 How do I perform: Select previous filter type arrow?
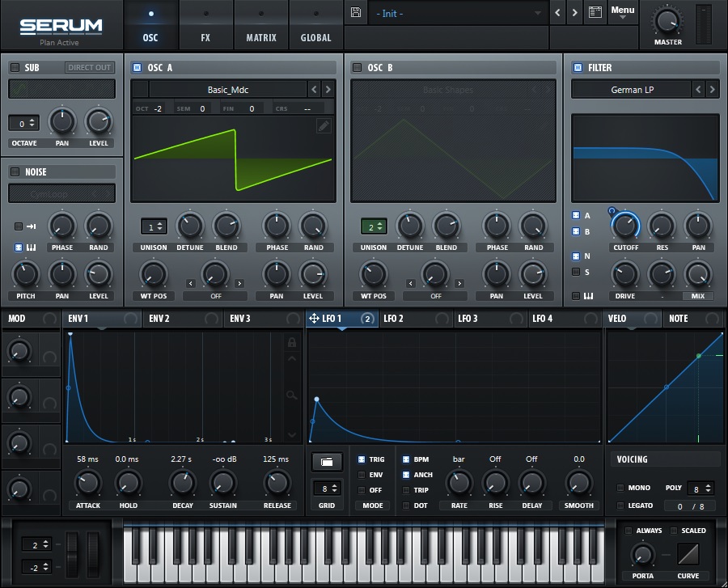[x=698, y=89]
